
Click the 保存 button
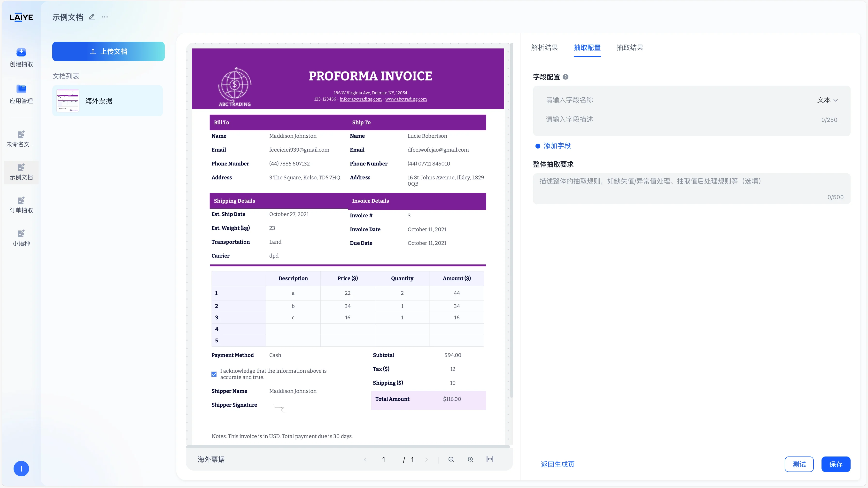[836, 464]
